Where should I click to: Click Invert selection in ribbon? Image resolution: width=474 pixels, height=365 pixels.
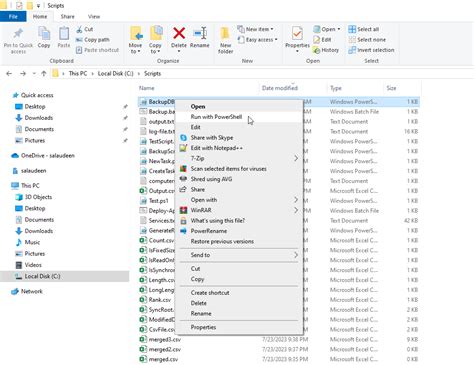(371, 50)
